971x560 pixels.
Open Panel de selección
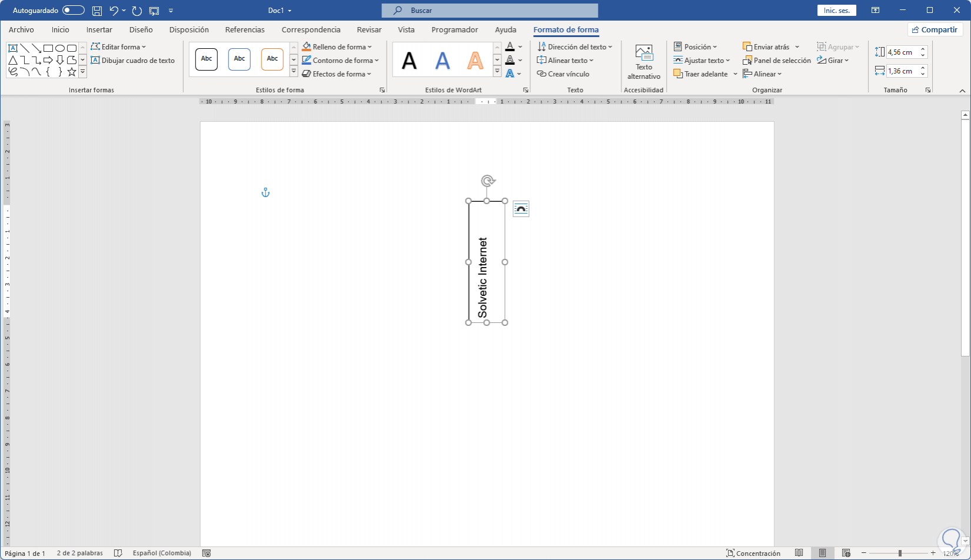[x=777, y=60]
